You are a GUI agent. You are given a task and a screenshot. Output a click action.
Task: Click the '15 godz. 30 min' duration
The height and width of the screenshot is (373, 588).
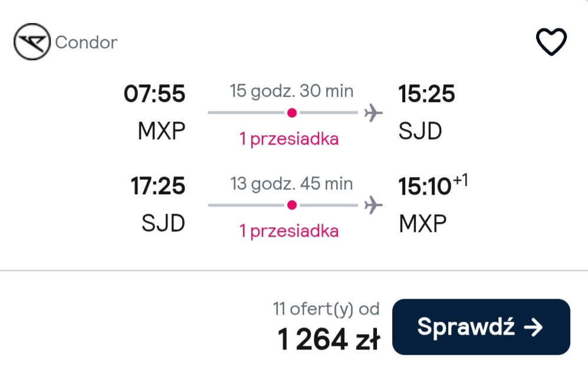click(x=291, y=91)
